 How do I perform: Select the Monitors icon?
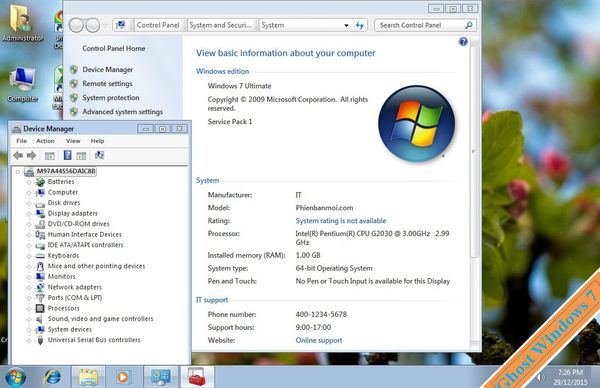tap(40, 277)
